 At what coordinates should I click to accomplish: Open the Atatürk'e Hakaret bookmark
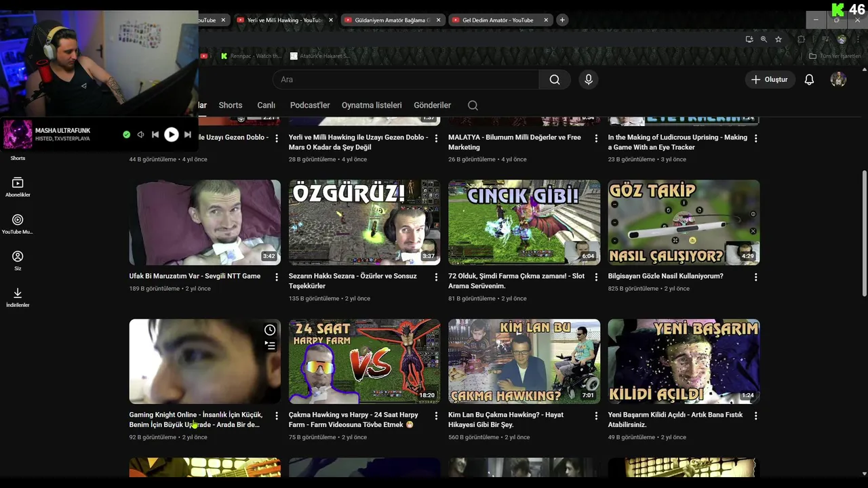(319, 56)
